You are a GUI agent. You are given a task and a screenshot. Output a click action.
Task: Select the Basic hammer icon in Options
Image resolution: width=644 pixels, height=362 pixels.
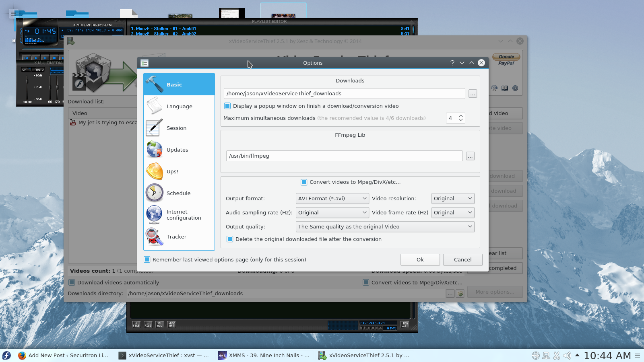pyautogui.click(x=155, y=84)
